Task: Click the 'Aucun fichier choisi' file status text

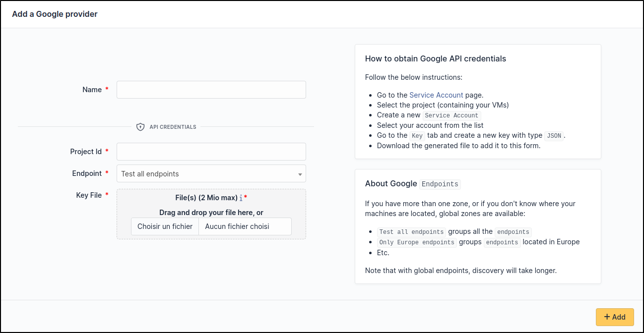Action: (237, 226)
